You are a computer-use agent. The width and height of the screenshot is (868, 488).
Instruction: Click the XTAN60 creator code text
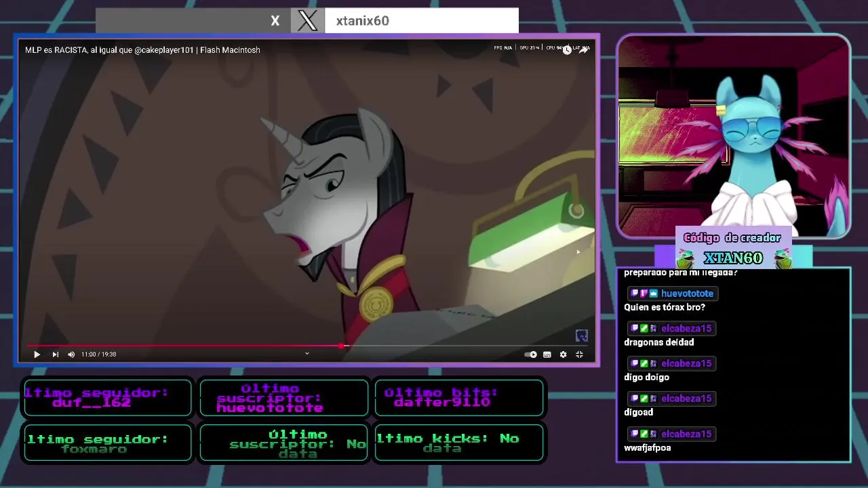point(733,258)
